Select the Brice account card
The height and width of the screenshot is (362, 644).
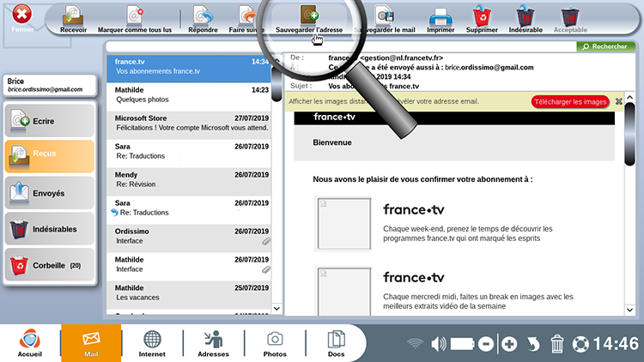click(x=50, y=85)
